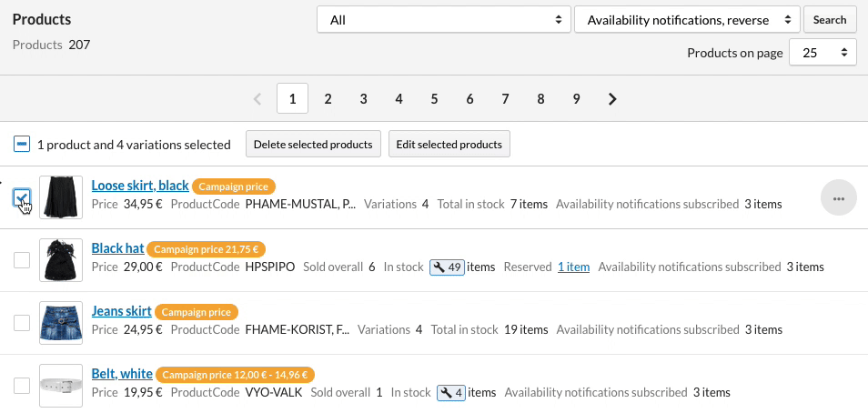The height and width of the screenshot is (413, 868).
Task: Go to page 2 of products
Action: (328, 99)
